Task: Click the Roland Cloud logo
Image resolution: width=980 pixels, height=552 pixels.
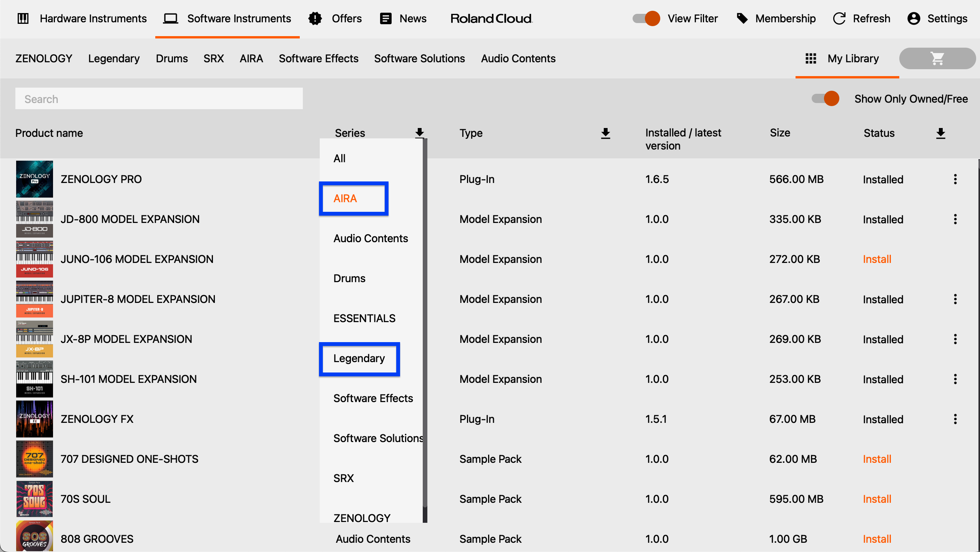Action: (492, 18)
